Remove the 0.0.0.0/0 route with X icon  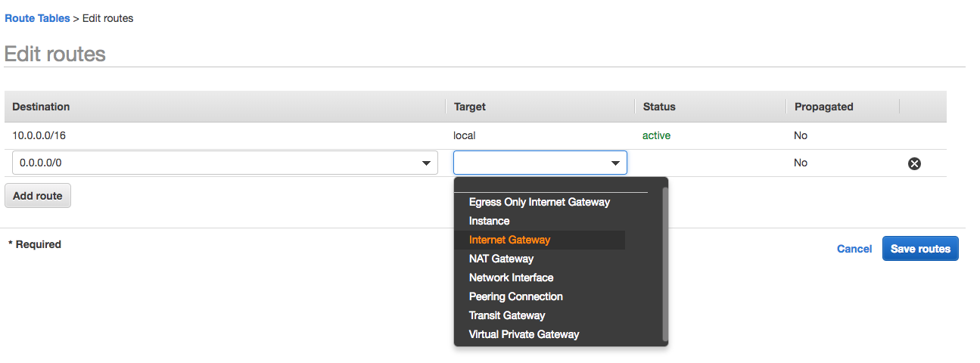pos(914,163)
